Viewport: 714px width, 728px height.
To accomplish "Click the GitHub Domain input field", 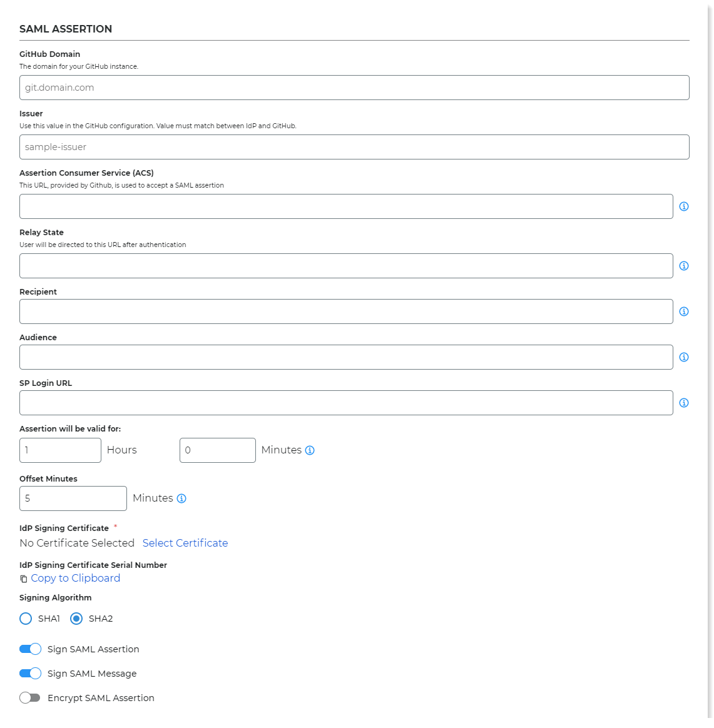I will coord(354,88).
